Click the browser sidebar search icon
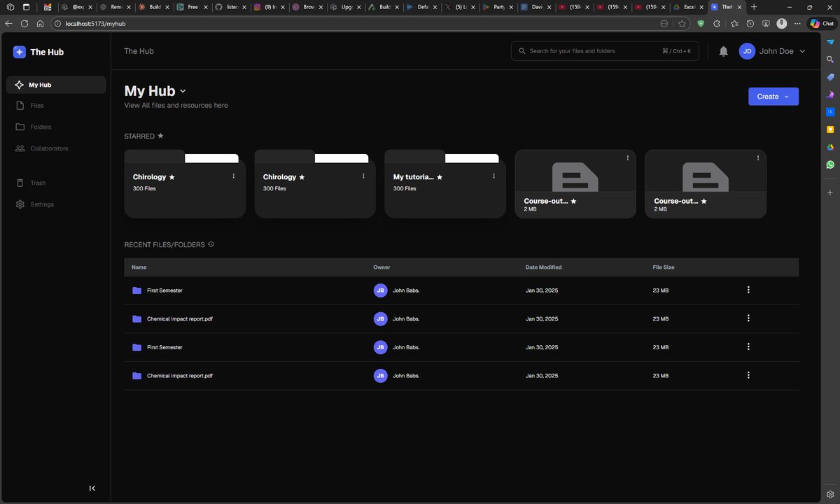The width and height of the screenshot is (840, 504). pyautogui.click(x=829, y=60)
